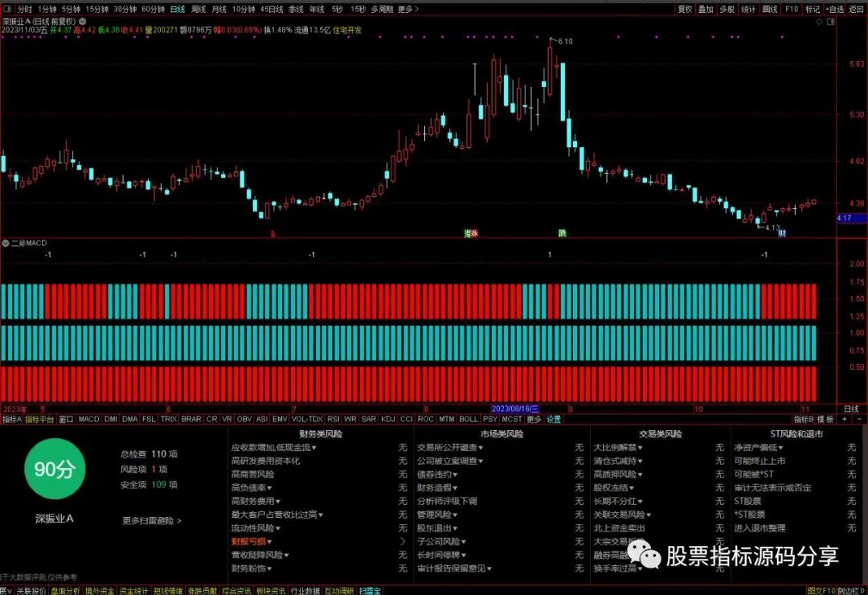Click the 返回 button
This screenshot has width=868, height=595.
[857, 10]
